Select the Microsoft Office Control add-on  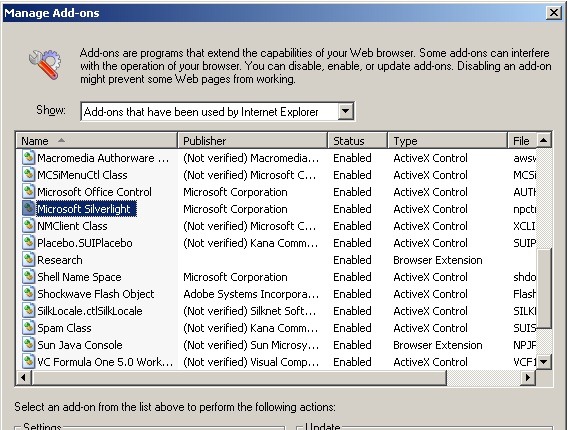(x=94, y=192)
